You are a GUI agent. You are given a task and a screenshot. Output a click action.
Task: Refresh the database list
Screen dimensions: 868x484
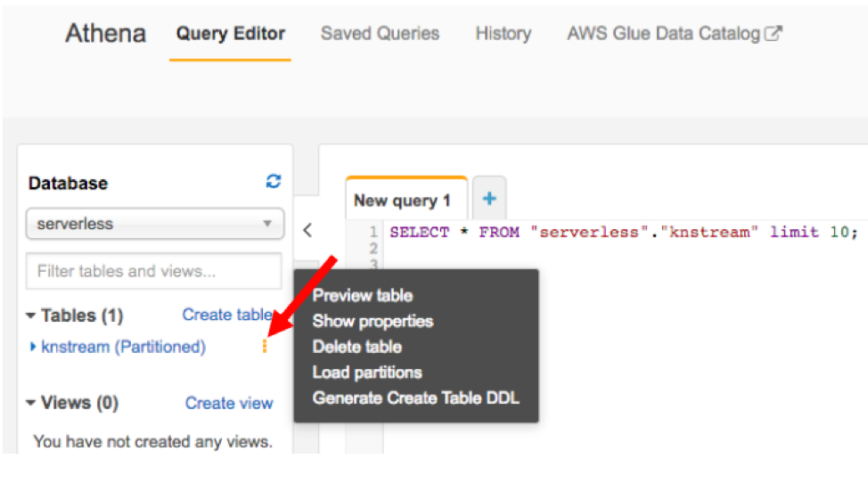click(274, 182)
